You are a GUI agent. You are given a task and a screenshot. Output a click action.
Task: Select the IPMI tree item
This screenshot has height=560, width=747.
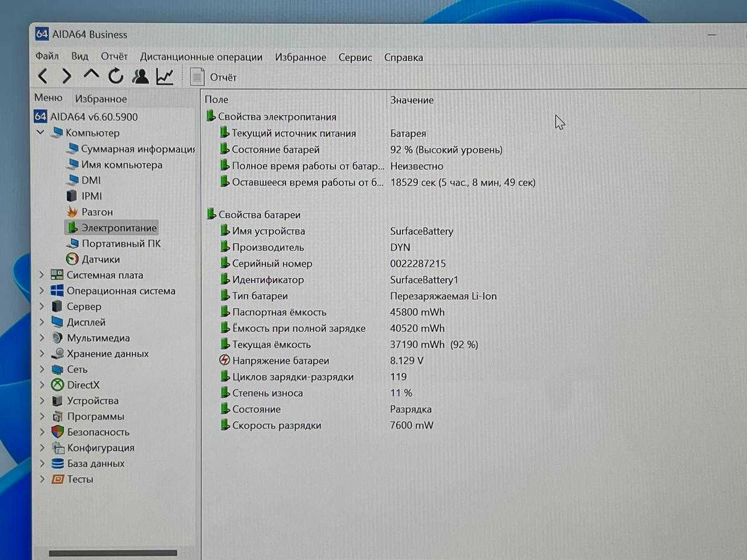coord(85,196)
